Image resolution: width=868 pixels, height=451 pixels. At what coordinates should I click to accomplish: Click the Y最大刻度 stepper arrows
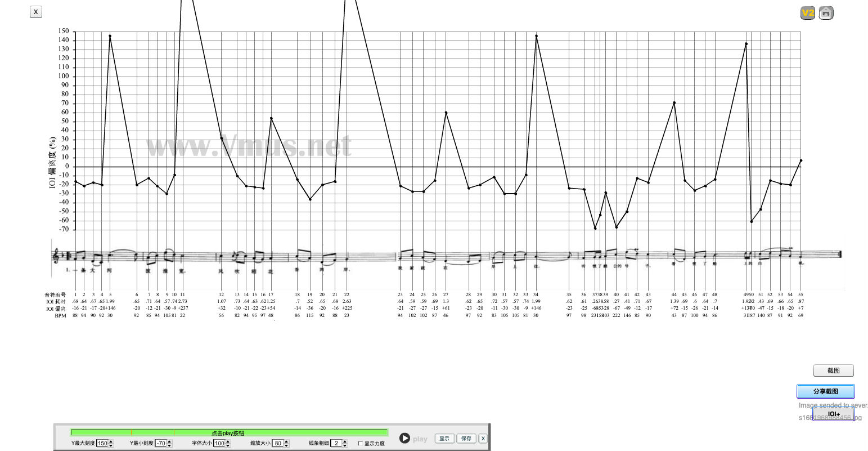point(111,444)
